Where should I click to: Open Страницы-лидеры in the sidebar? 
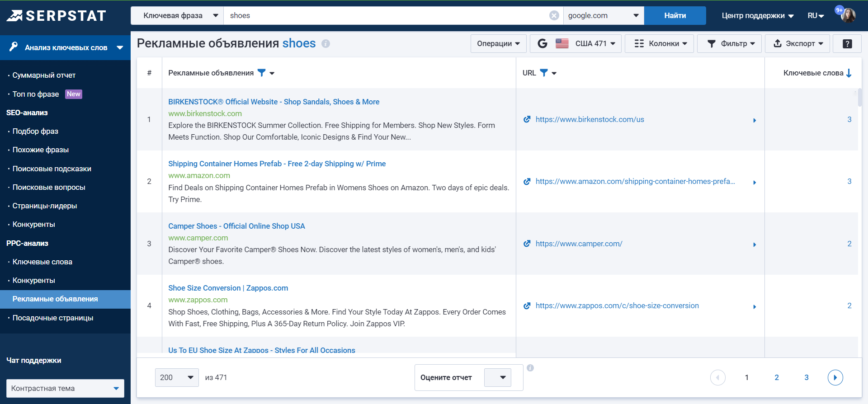click(45, 206)
